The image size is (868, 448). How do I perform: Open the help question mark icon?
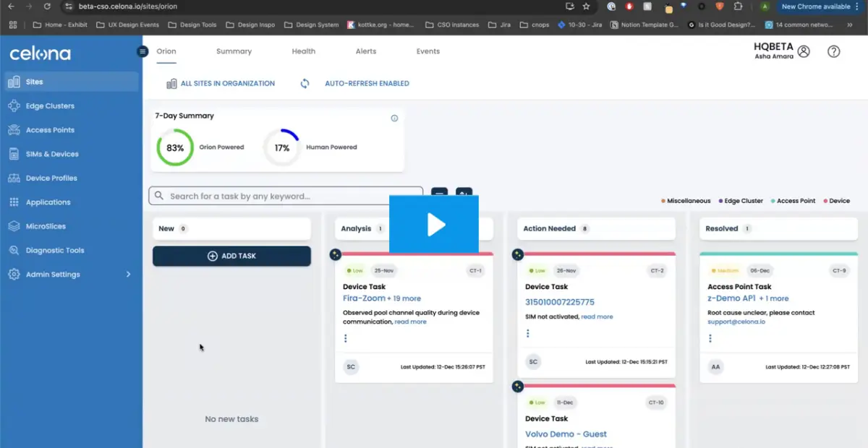(833, 51)
